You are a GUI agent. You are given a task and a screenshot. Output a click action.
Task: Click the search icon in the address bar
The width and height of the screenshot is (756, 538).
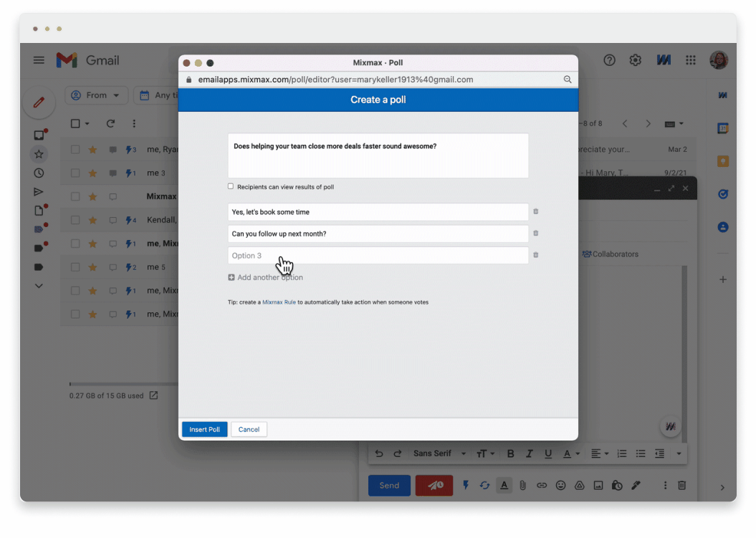pyautogui.click(x=568, y=80)
